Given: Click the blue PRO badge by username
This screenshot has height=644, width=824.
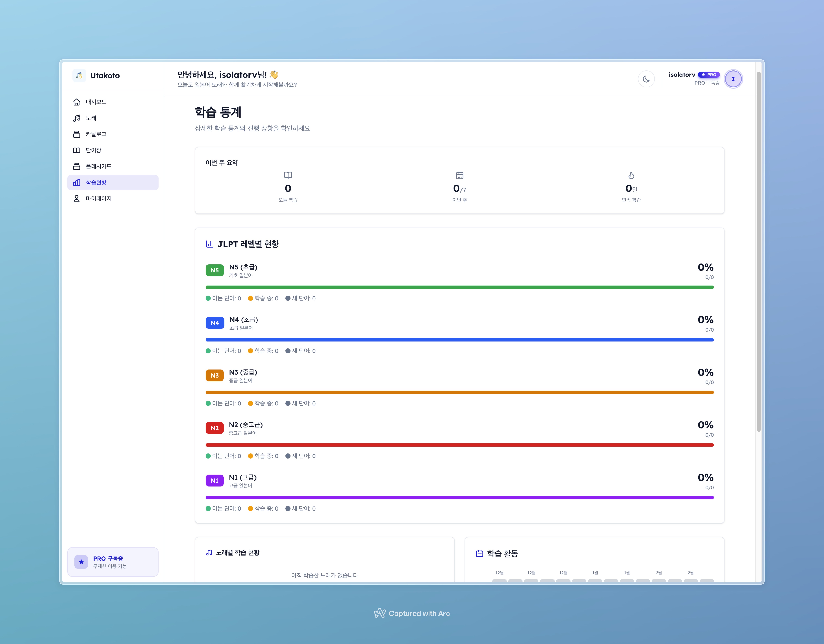Looking at the screenshot, I should click(709, 75).
